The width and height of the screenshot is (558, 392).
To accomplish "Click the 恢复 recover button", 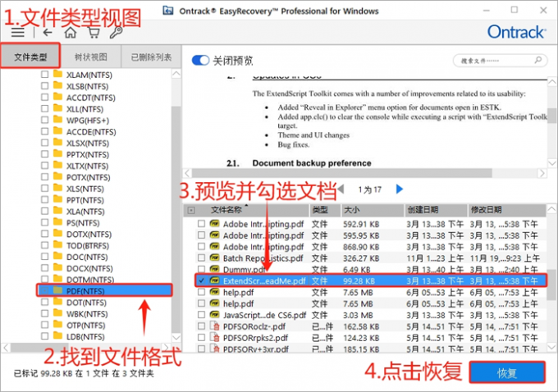I will (507, 372).
